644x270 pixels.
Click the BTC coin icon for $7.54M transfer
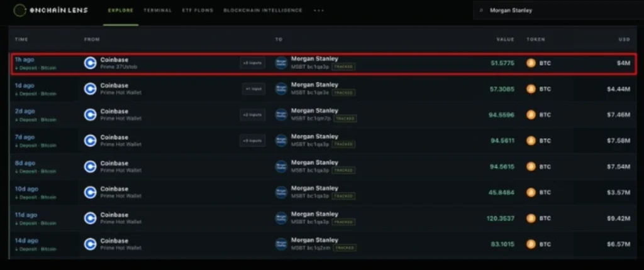coord(531,166)
